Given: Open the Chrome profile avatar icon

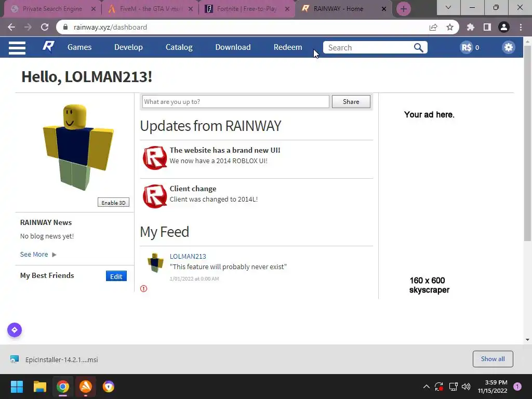Looking at the screenshot, I should (504, 27).
